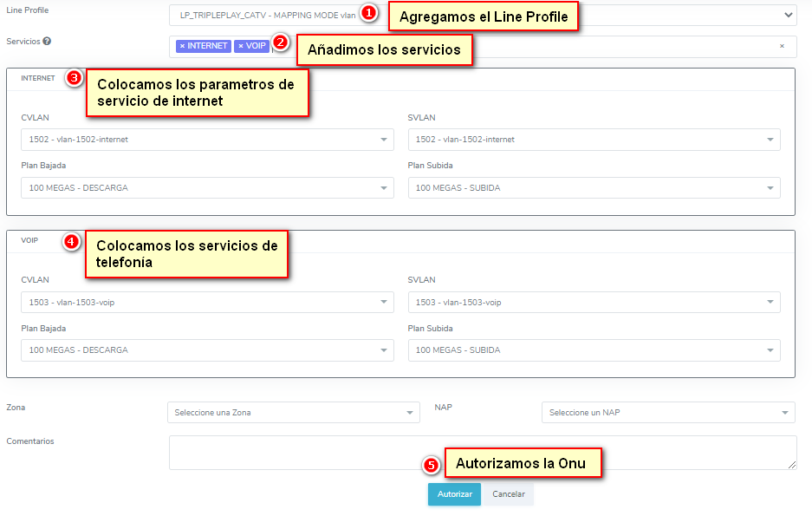Remove the VOIP service tag
This screenshot has width=812, height=516.
pos(241,46)
